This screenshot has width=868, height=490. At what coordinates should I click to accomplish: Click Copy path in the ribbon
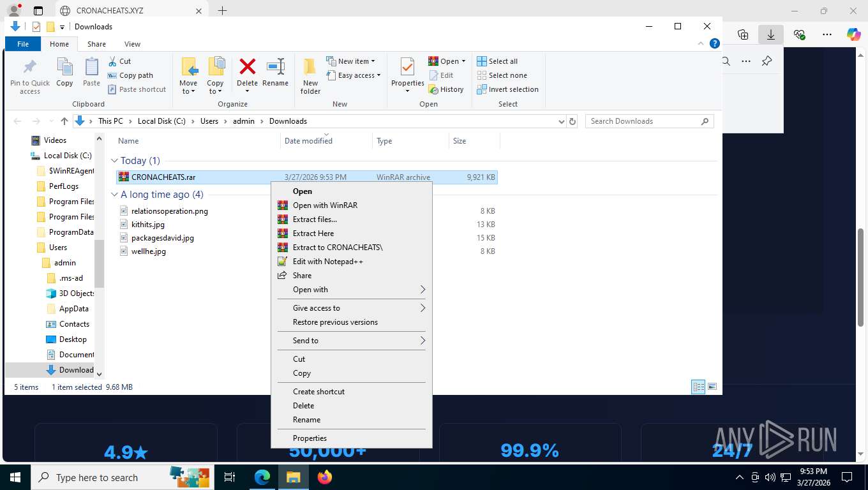tap(130, 75)
